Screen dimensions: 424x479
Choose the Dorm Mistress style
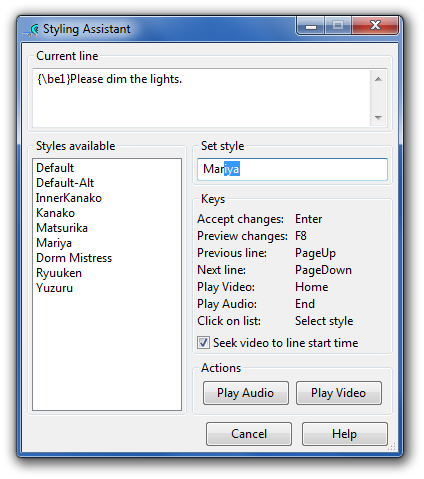74,258
